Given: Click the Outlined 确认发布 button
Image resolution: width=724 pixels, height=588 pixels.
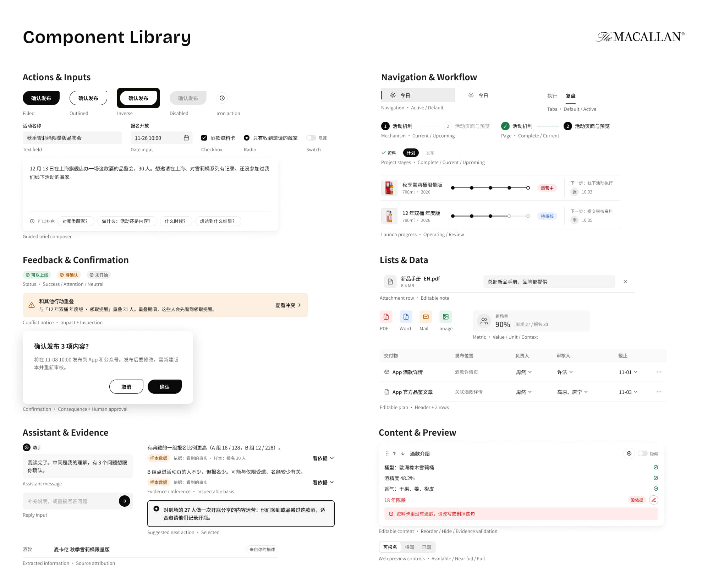Looking at the screenshot, I should 88,98.
